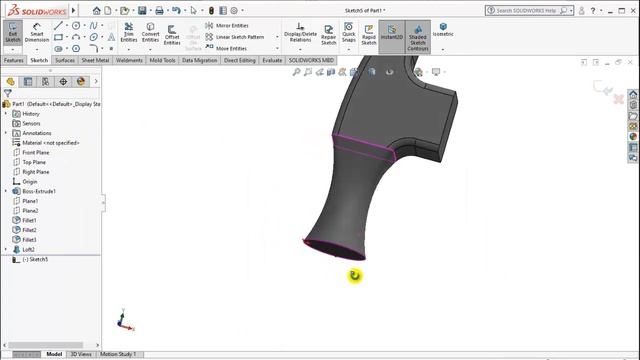Viewport: 640px width, 360px height.
Task: Open the 3D Views bottom tab
Action: click(x=81, y=354)
